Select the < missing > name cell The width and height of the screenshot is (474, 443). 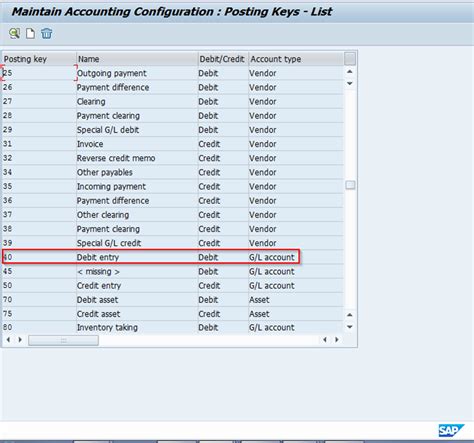point(137,271)
